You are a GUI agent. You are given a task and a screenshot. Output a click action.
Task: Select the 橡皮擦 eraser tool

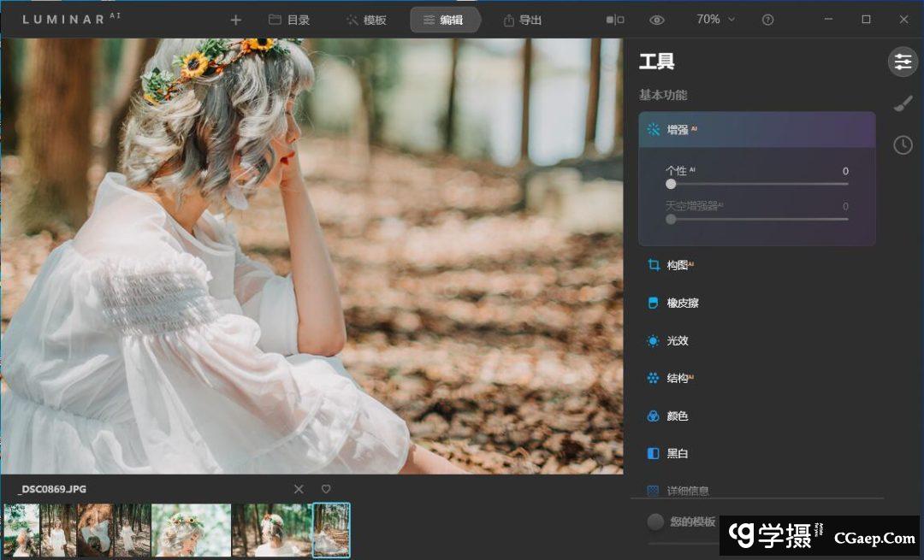coord(682,303)
